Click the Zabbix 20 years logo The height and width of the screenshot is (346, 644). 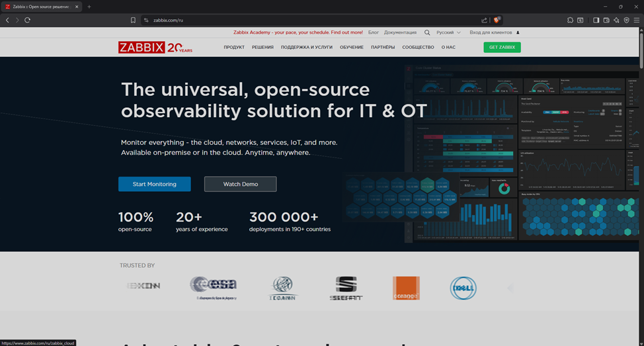tap(155, 47)
